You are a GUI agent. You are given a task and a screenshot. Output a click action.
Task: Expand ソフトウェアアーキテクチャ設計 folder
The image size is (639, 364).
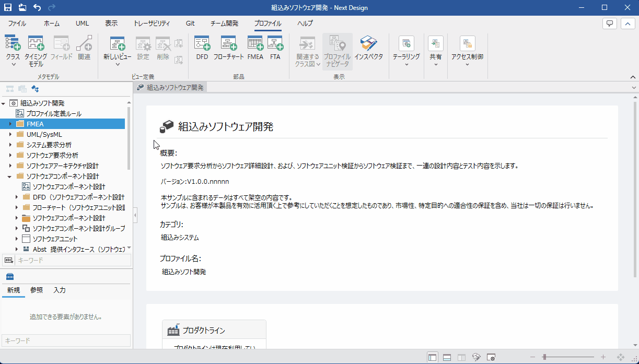pos(10,166)
